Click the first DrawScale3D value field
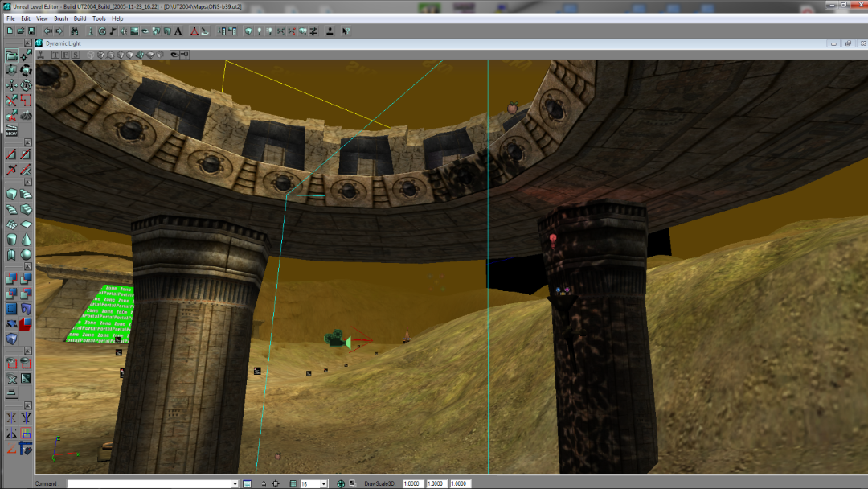 (x=412, y=484)
